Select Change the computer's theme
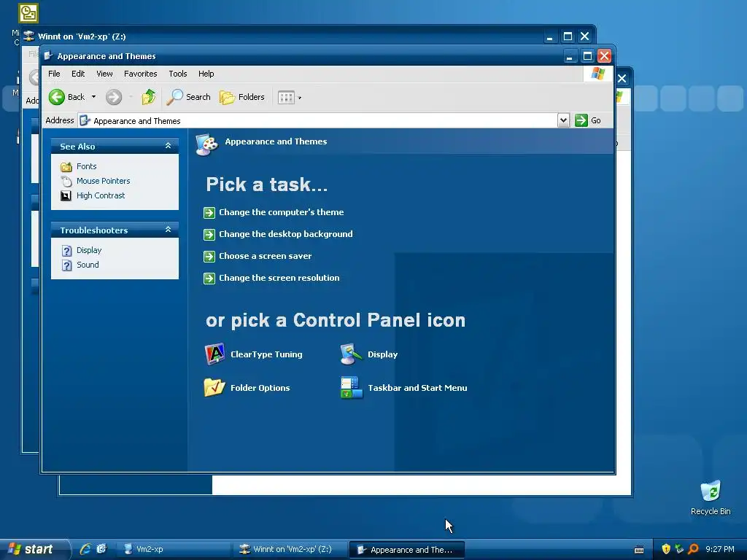Viewport: 747px width, 560px height. point(281,212)
